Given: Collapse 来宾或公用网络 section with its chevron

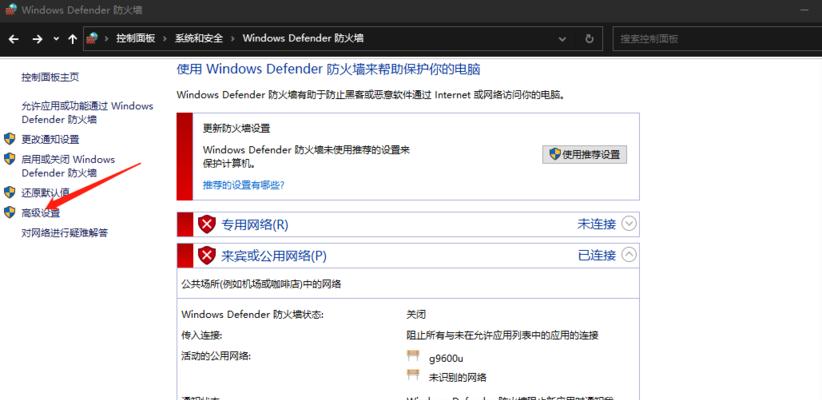Looking at the screenshot, I should [629, 255].
